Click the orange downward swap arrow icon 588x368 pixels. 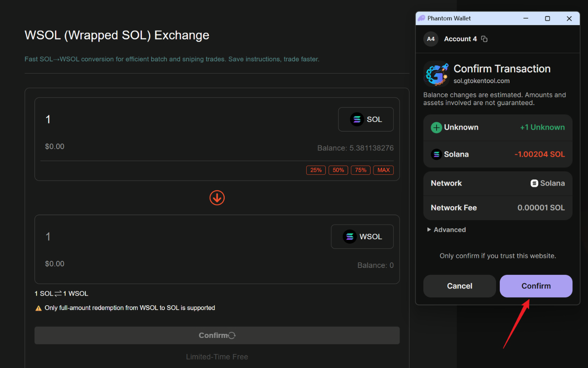217,198
